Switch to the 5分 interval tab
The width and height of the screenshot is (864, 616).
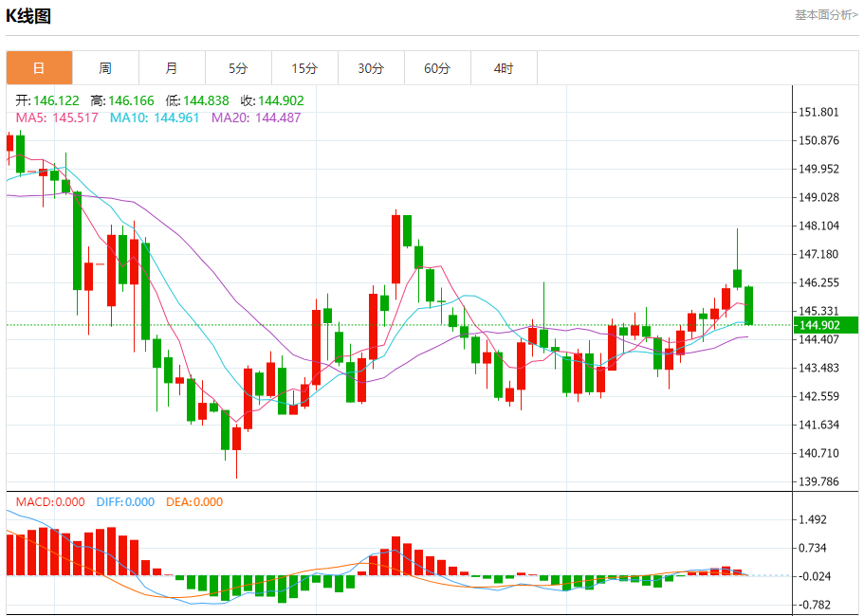(238, 68)
